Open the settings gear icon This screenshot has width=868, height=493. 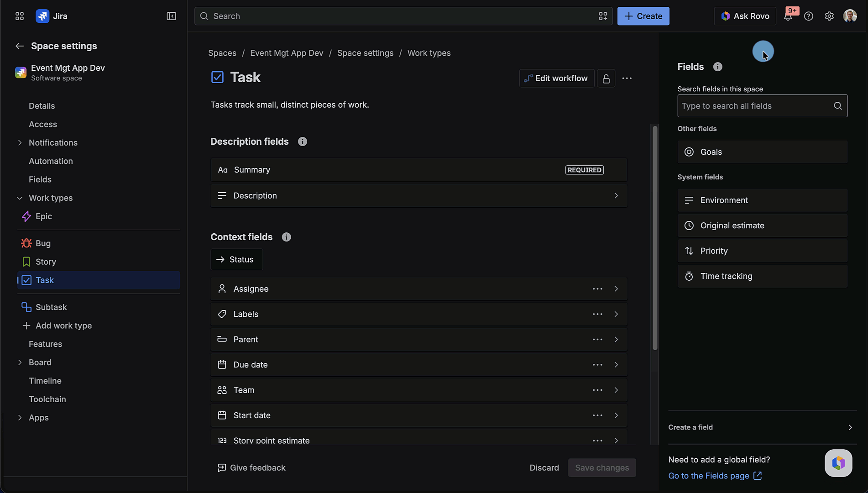829,16
